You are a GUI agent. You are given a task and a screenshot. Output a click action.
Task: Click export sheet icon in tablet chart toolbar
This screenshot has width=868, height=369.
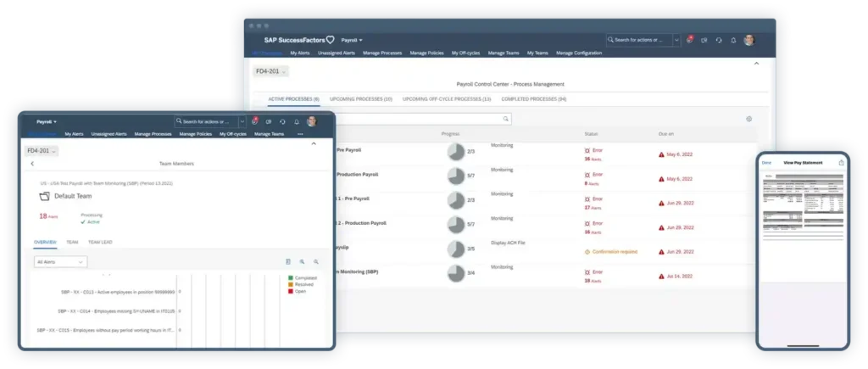click(288, 261)
